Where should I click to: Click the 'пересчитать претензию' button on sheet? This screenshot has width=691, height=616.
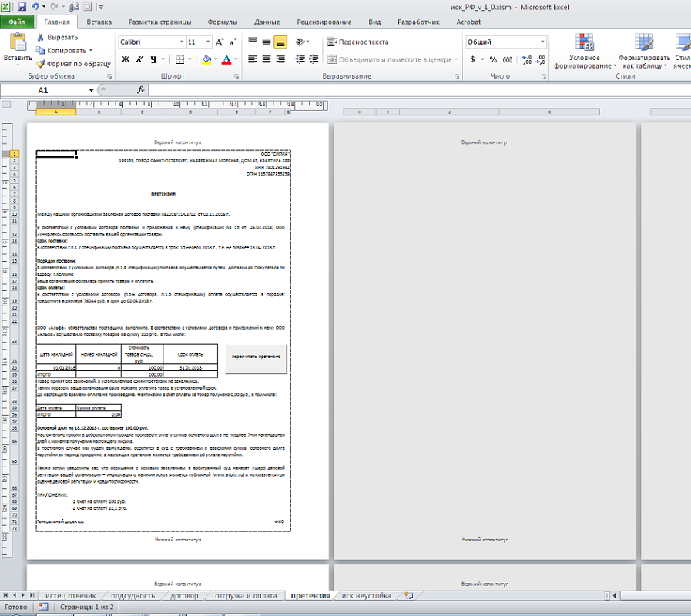click(256, 359)
